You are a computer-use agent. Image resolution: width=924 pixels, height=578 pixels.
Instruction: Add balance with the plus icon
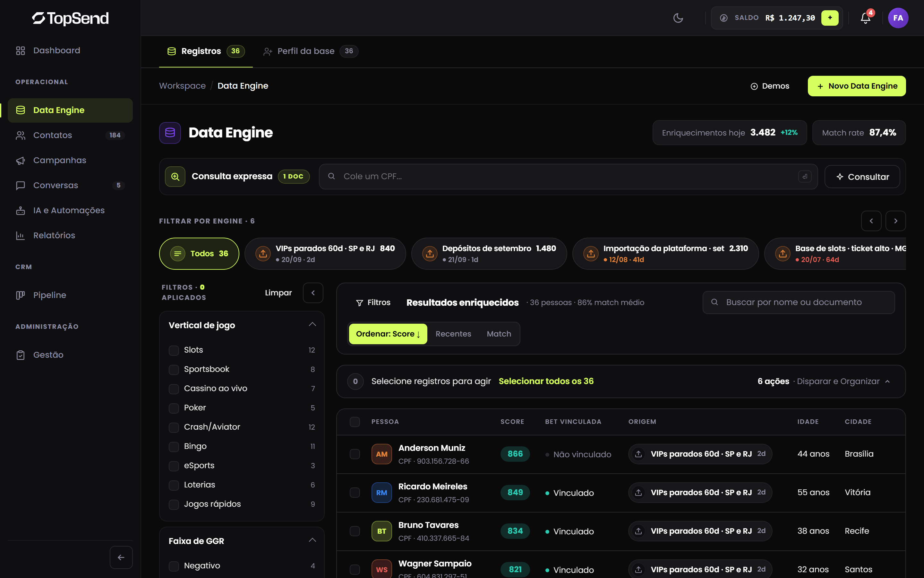pyautogui.click(x=830, y=18)
